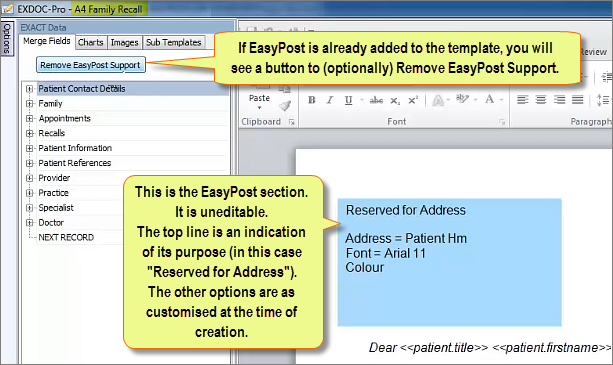Viewport: 613px width, 365px height.
Task: Select the Patient Information tree item
Action: [75, 148]
